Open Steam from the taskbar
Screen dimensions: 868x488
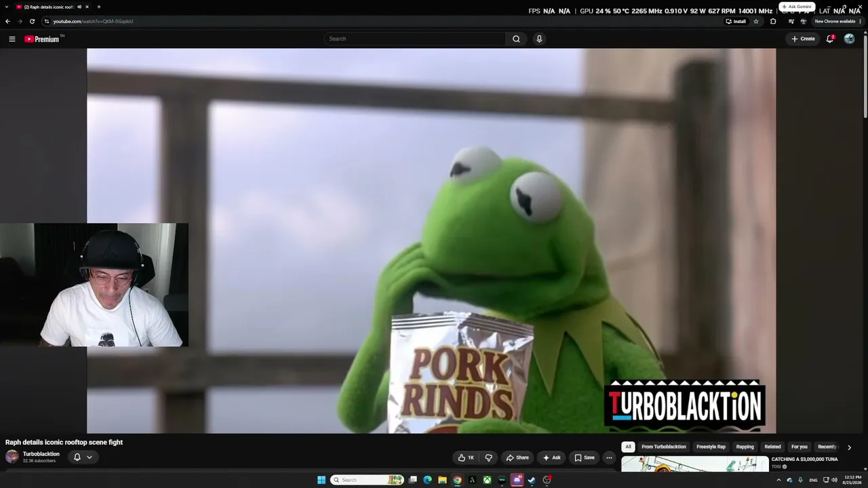point(532,480)
